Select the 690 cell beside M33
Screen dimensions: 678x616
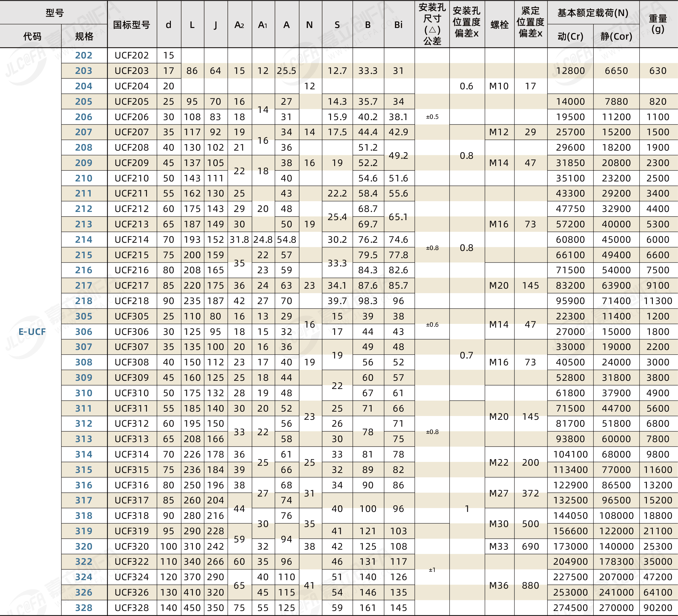(530, 547)
